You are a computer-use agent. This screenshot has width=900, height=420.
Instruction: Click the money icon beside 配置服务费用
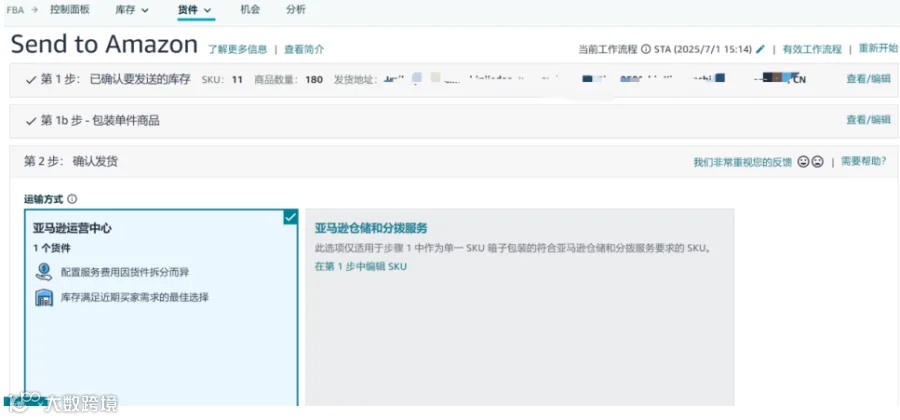[x=44, y=272]
